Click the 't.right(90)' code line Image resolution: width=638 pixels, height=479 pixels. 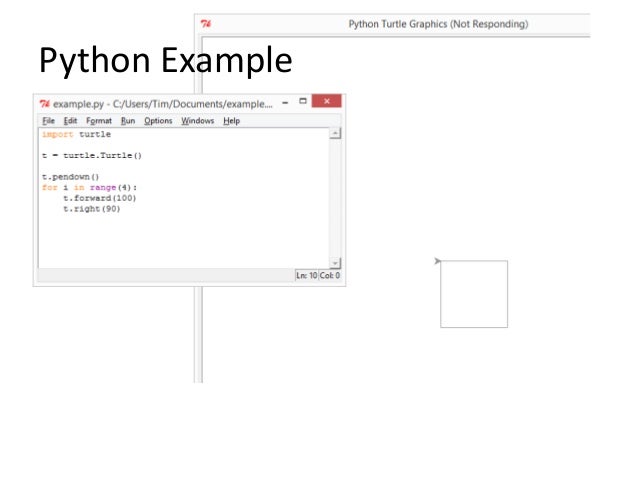coord(92,209)
